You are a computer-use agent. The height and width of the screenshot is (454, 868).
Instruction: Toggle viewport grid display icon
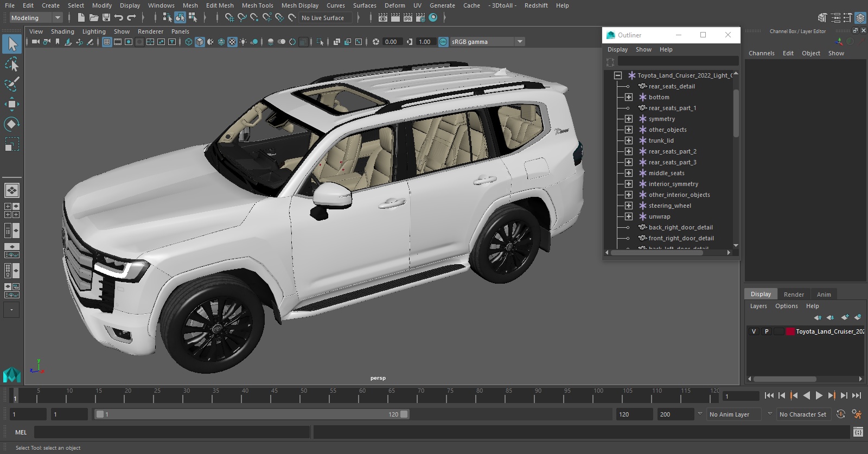[107, 42]
